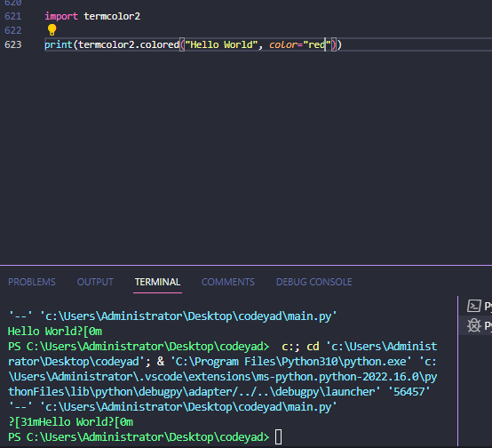
Task: Click line number 622 in the gutter
Action: point(12,30)
